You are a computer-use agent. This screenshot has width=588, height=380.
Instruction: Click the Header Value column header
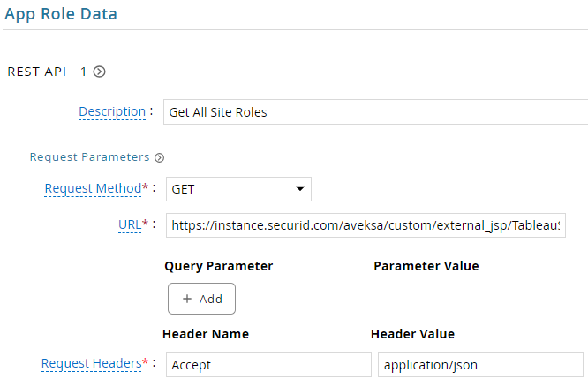click(412, 334)
